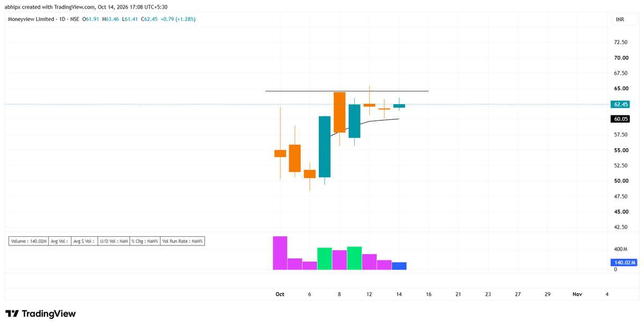Click the 27 date label on time axis

click(x=518, y=294)
